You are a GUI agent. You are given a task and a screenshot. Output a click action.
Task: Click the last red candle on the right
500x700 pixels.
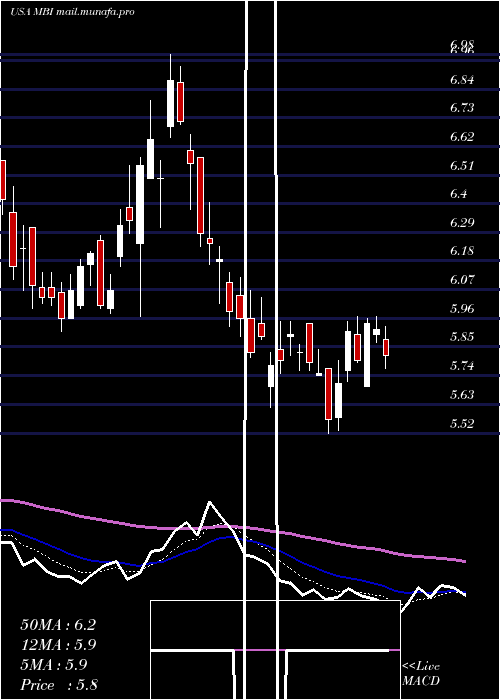coord(386,347)
